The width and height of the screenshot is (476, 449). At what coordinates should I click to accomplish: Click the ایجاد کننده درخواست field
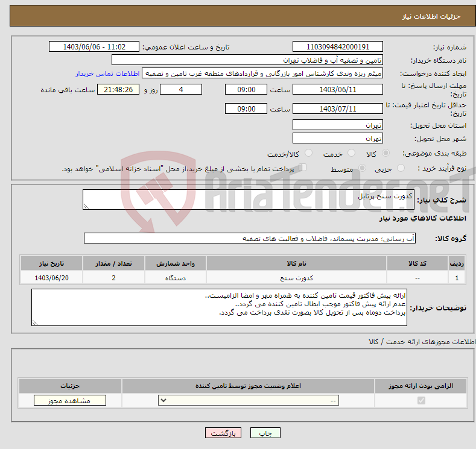point(262,74)
